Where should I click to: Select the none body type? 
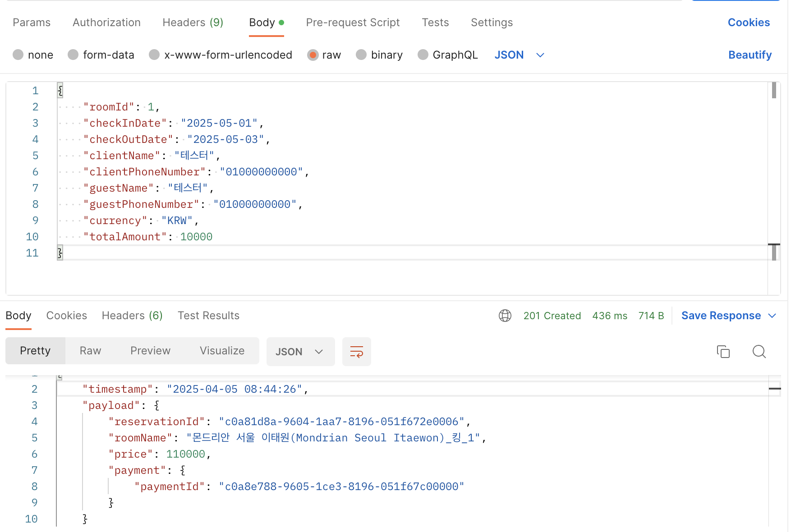33,55
